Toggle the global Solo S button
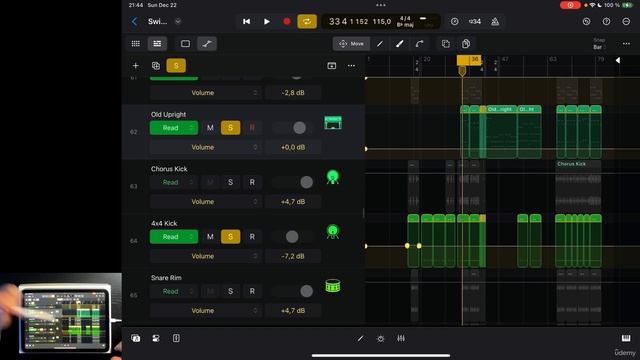640x360 pixels. pyautogui.click(x=176, y=66)
